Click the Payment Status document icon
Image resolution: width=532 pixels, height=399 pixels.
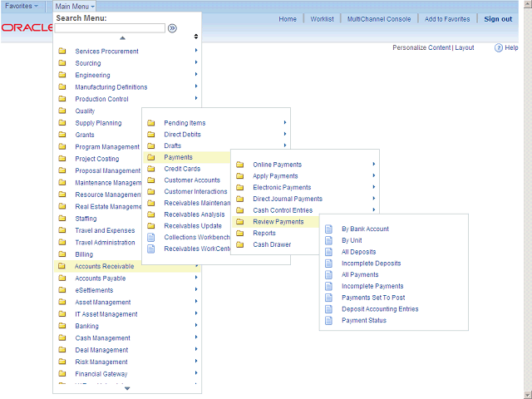tap(329, 321)
